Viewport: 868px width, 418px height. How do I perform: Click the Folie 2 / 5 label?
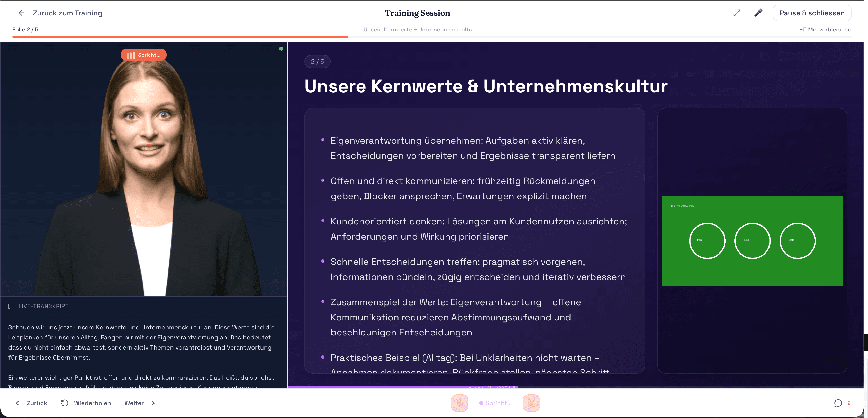click(25, 29)
